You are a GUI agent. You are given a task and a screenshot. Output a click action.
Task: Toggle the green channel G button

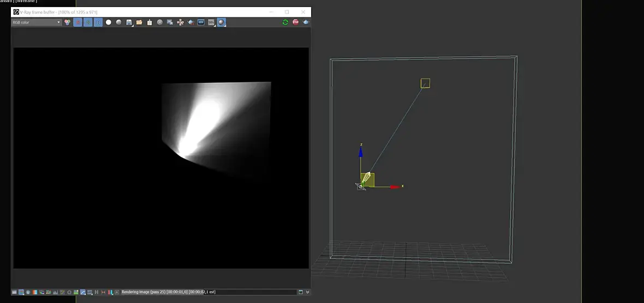pos(88,22)
